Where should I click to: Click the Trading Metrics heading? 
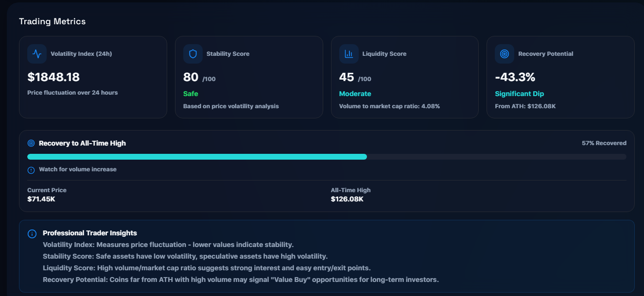tap(52, 21)
